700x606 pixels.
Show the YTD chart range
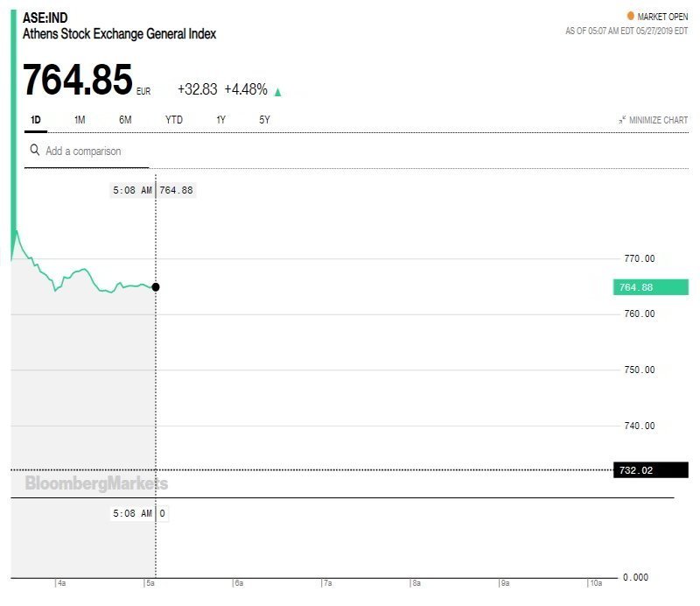point(173,120)
